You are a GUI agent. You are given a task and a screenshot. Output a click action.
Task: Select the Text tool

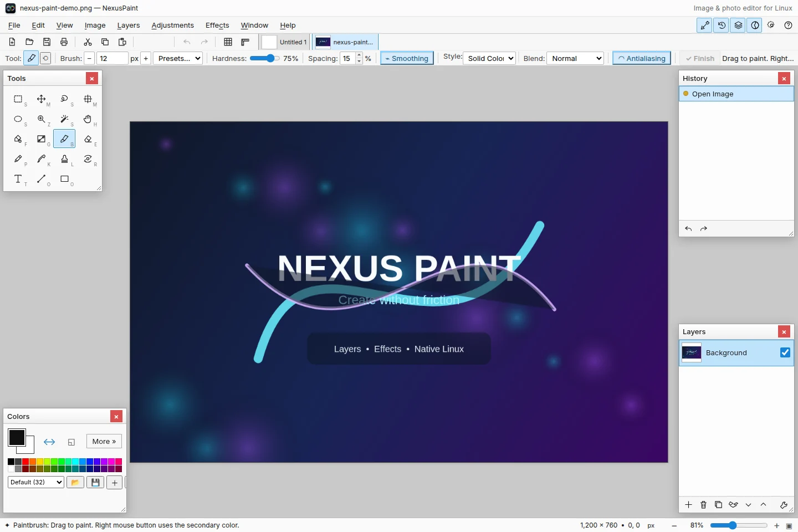[x=18, y=179]
